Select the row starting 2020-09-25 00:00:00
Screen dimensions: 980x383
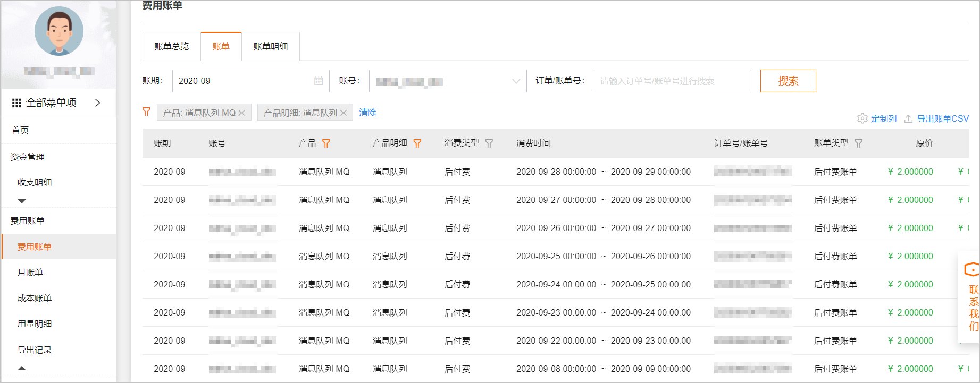pyautogui.click(x=556, y=256)
